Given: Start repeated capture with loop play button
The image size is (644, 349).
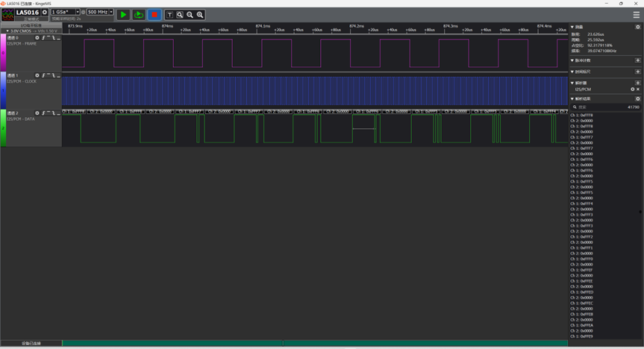Looking at the screenshot, I should [138, 15].
